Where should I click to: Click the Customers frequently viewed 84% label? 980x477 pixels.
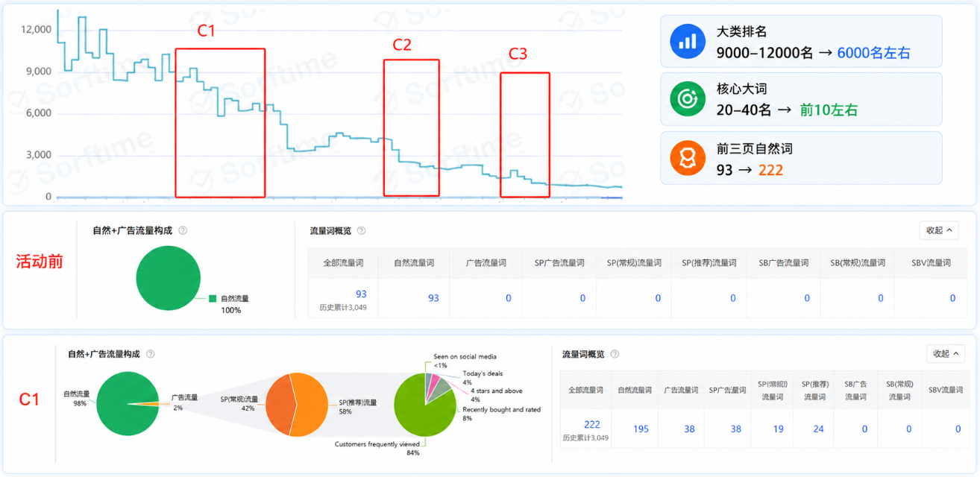click(x=377, y=448)
